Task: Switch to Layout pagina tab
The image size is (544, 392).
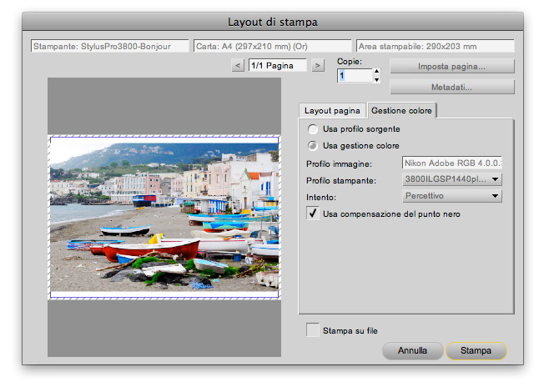Action: click(332, 110)
